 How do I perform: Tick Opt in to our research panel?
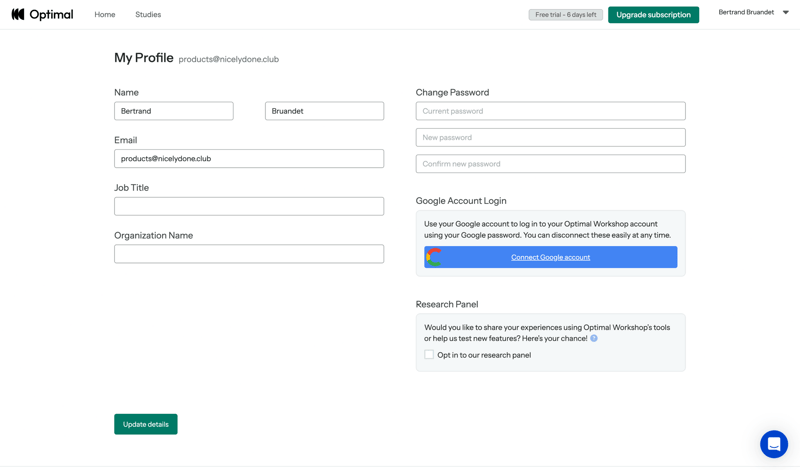(429, 355)
